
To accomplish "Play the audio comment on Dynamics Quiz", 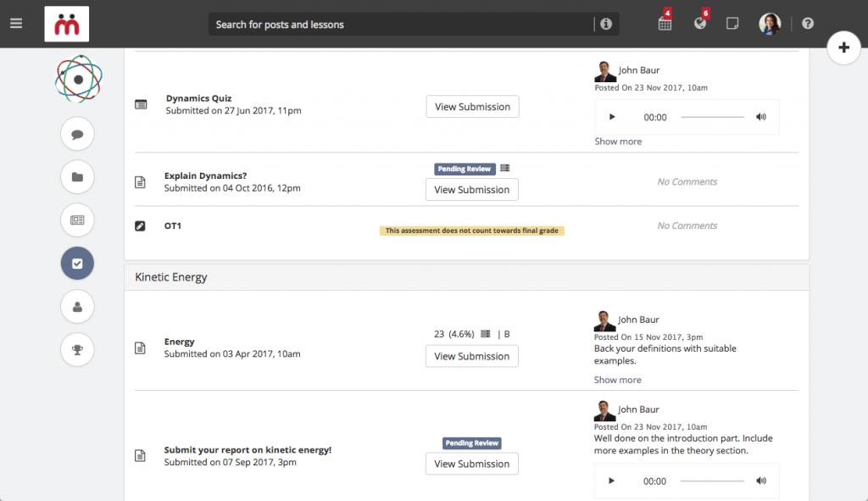I will [x=612, y=117].
